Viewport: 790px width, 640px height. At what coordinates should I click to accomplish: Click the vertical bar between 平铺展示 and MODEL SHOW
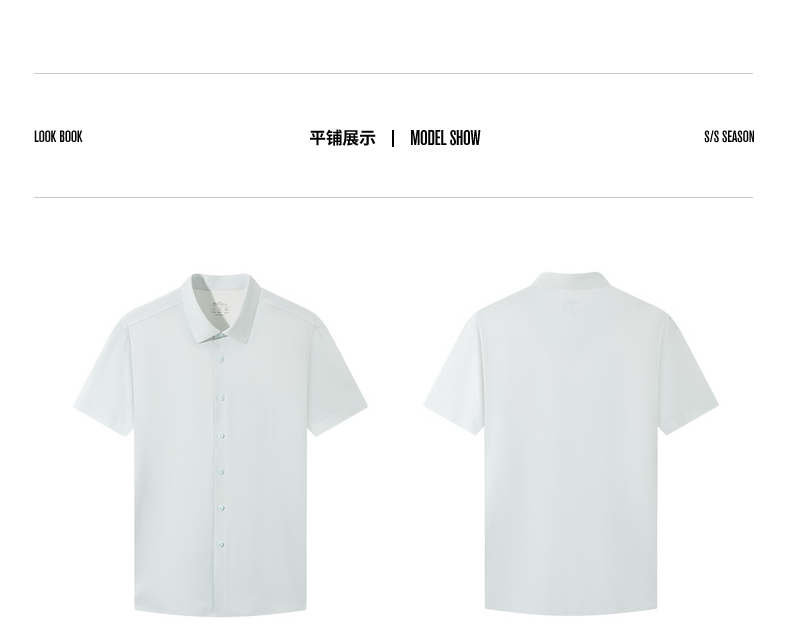393,138
